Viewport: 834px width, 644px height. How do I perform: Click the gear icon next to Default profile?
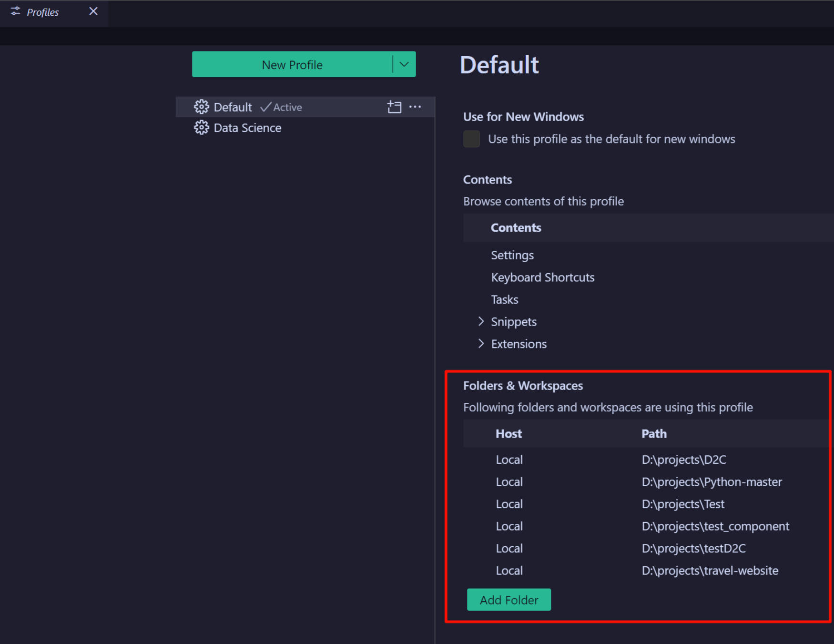[x=202, y=107]
